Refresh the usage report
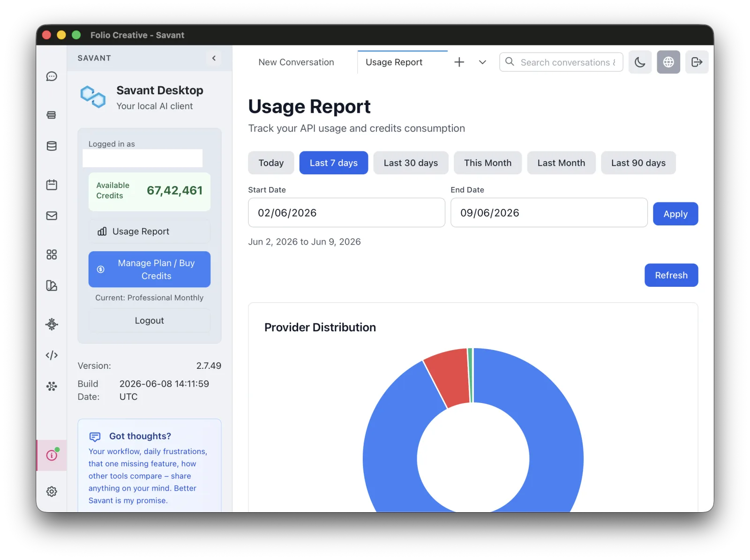The width and height of the screenshot is (750, 560). coord(671,275)
